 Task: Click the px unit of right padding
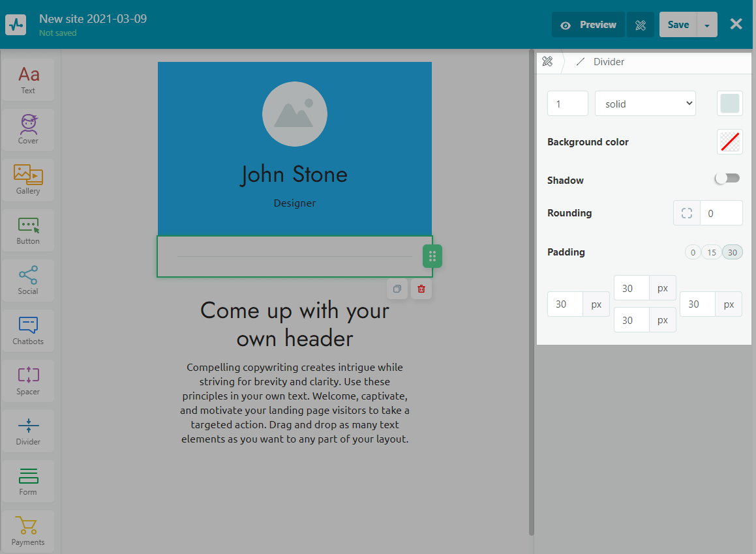point(729,304)
